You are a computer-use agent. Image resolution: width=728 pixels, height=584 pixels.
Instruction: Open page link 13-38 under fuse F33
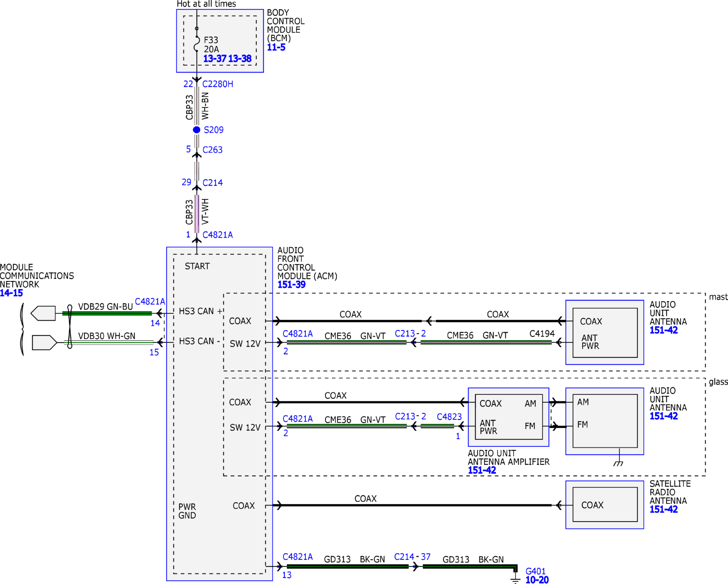pos(240,59)
